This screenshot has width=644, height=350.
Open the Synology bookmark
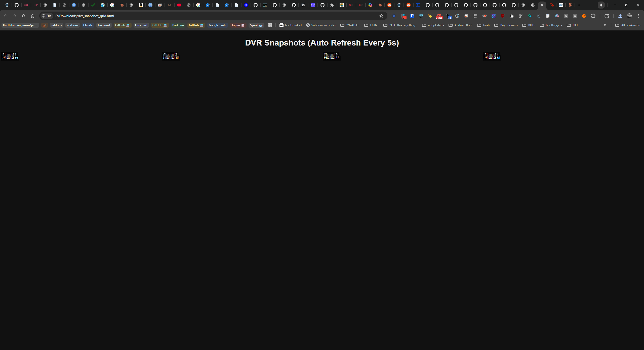coord(256,25)
